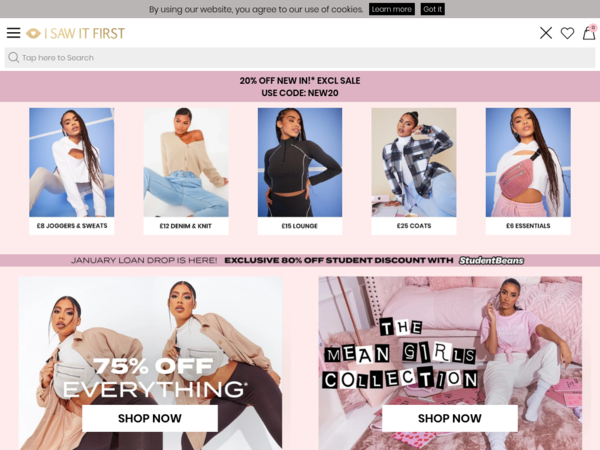Open £6 Essentials thumbnail
The height and width of the screenshot is (450, 600).
point(528,171)
